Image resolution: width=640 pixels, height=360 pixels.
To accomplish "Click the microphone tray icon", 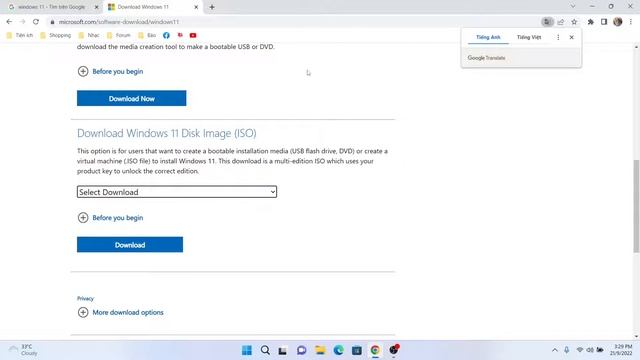I will (567, 350).
